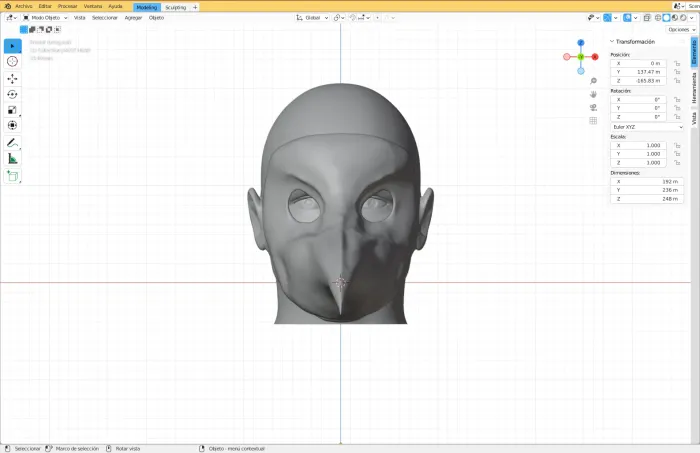This screenshot has width=700, height=453.
Task: Open the Archivo menu
Action: pos(24,6)
